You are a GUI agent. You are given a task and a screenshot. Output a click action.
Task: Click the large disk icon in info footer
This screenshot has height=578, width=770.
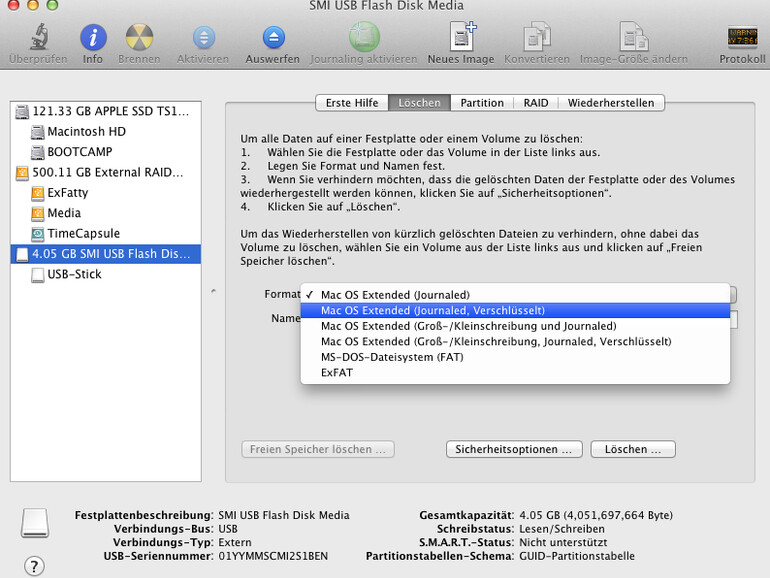[x=35, y=523]
